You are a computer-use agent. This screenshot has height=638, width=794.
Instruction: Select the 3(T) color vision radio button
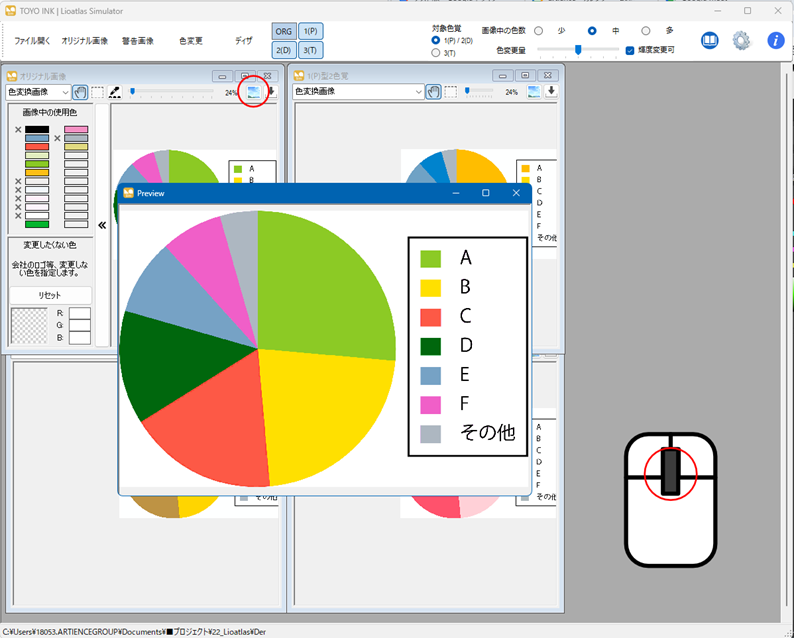[x=436, y=52]
